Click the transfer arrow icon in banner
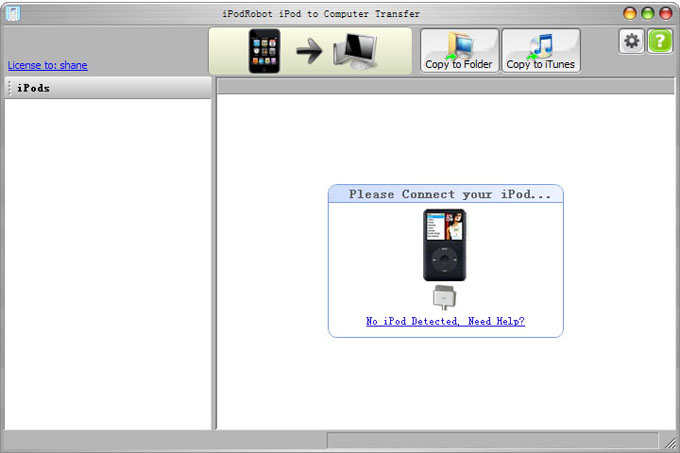Screen dimensions: 680x453 (309, 51)
